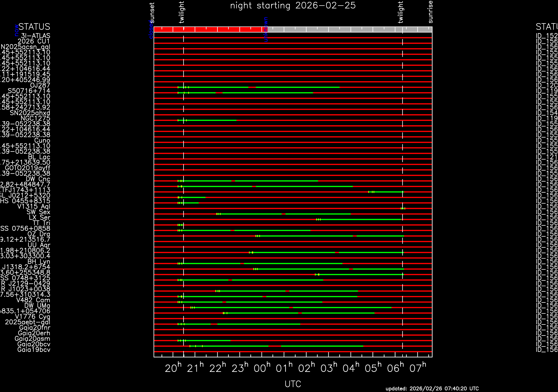Click the NGC1275 row label
Screen dimensions: 558x392
point(35,118)
